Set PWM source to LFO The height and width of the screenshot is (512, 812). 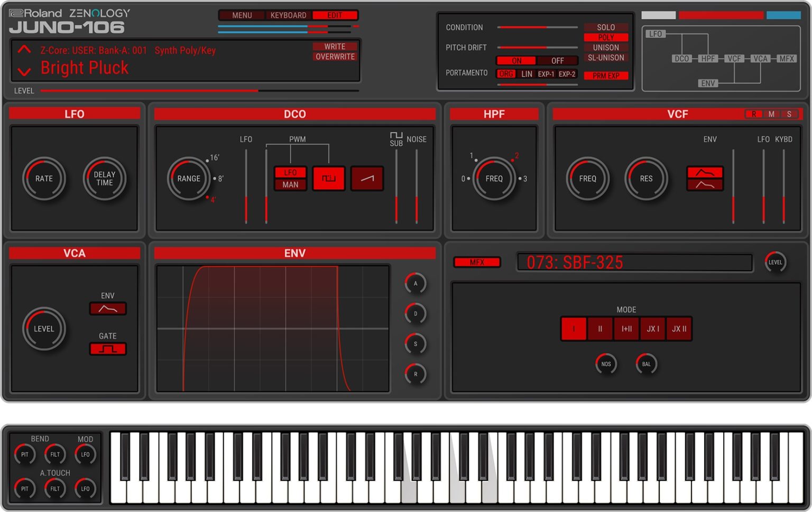click(290, 173)
